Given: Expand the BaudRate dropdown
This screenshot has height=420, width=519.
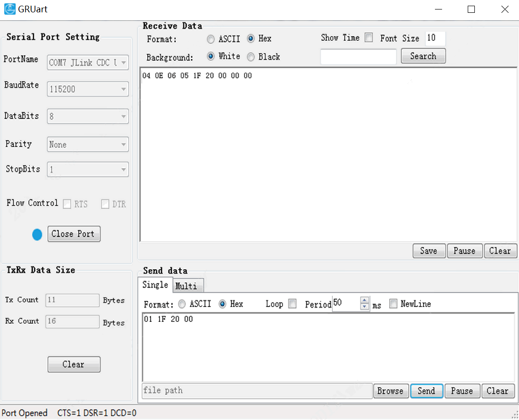Looking at the screenshot, I should coord(88,89).
